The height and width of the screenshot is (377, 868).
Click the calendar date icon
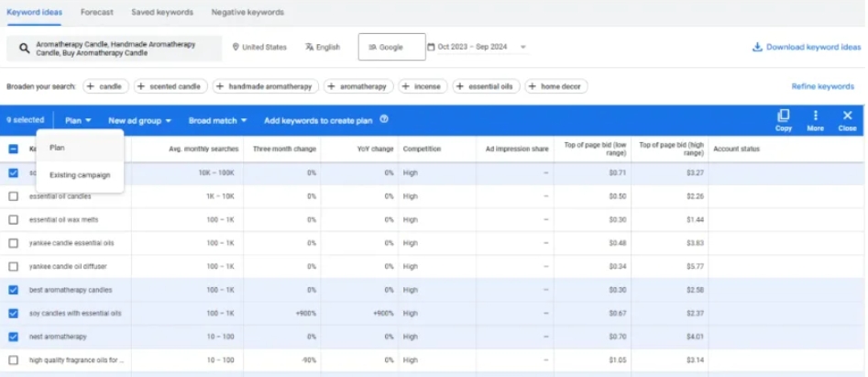click(x=431, y=47)
